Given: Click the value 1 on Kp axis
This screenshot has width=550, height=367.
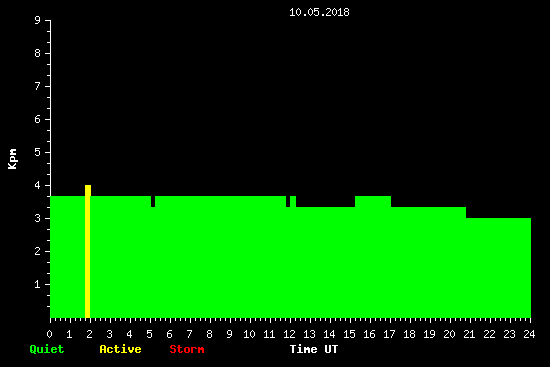Looking at the screenshot, I should click(x=38, y=284).
